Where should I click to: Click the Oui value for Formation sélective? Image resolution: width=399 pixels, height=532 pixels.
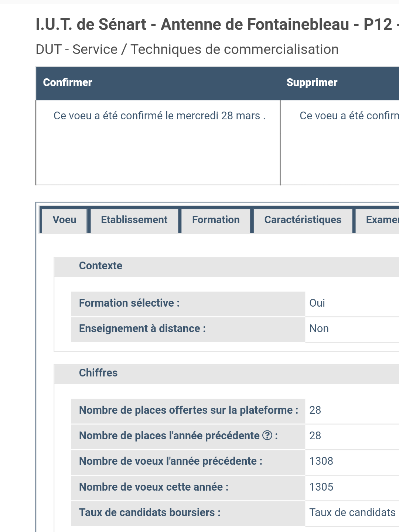[x=317, y=303]
